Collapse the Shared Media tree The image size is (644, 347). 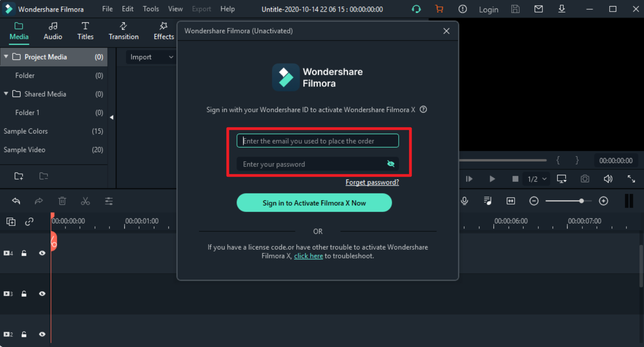click(x=6, y=94)
